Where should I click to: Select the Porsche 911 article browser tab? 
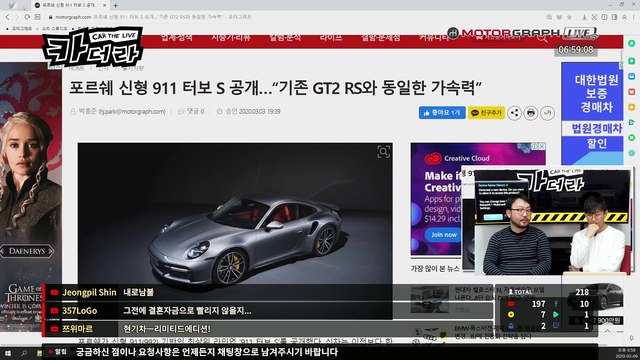(x=69, y=5)
